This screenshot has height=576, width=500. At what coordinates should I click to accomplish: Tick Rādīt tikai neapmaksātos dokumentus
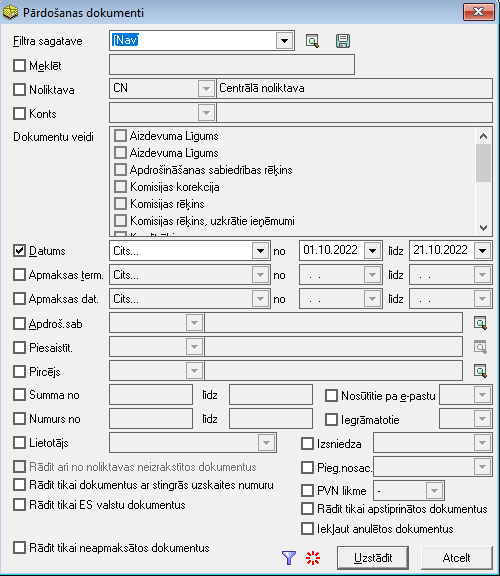click(x=19, y=547)
